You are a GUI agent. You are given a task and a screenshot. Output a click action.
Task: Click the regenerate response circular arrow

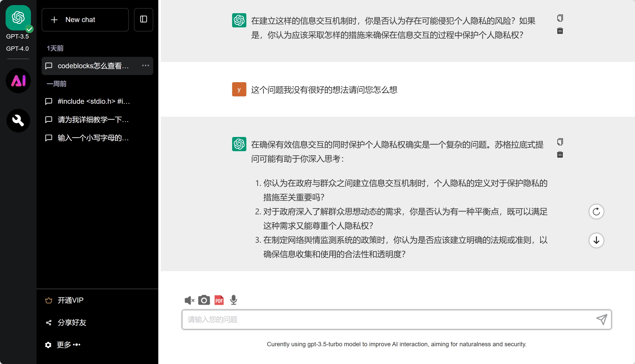click(596, 212)
